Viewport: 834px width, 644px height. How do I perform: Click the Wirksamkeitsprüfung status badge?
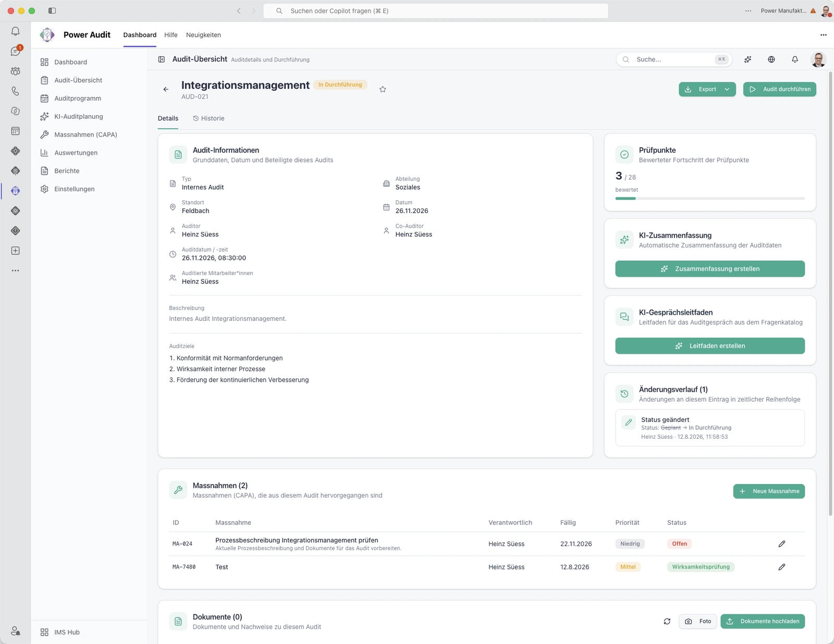(x=701, y=567)
